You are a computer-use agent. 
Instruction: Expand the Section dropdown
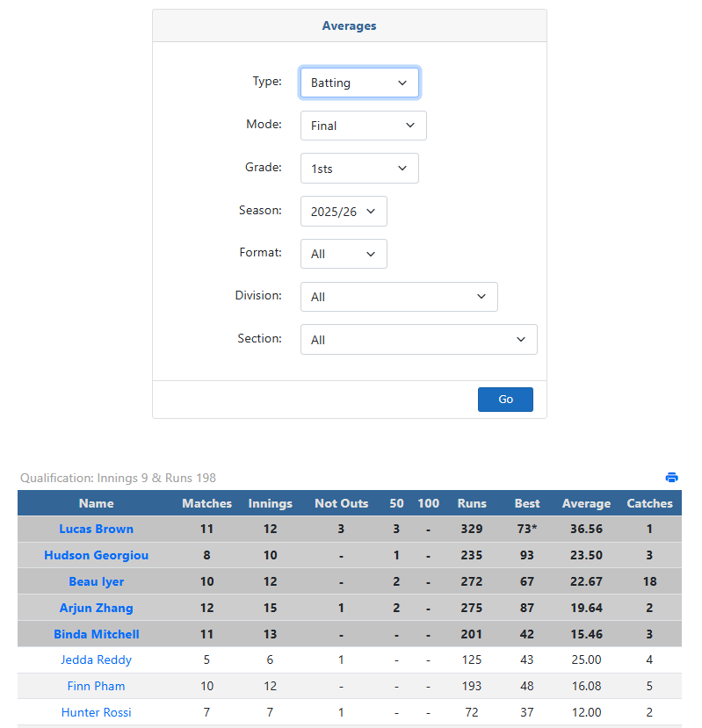pyautogui.click(x=418, y=339)
